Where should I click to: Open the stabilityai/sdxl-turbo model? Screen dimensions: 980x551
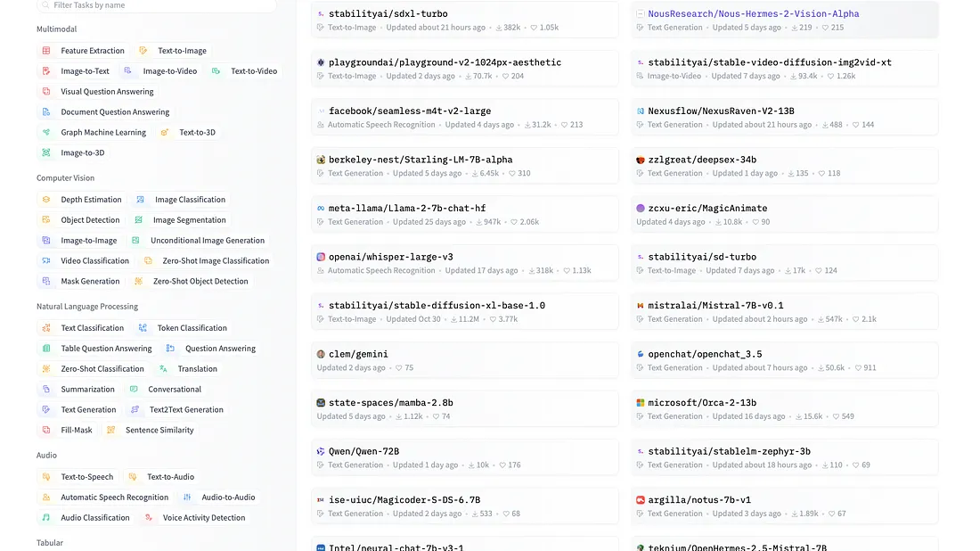tap(465, 20)
